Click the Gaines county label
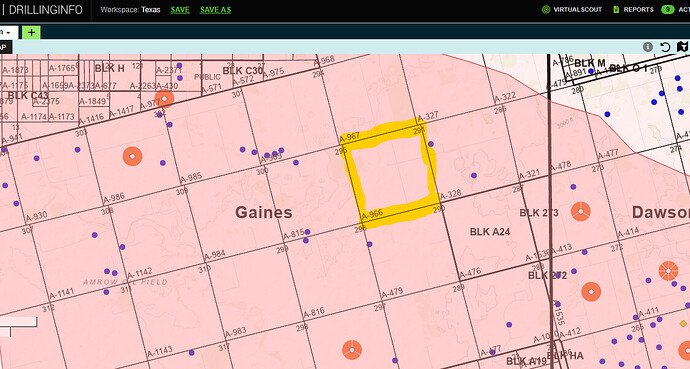 (264, 212)
